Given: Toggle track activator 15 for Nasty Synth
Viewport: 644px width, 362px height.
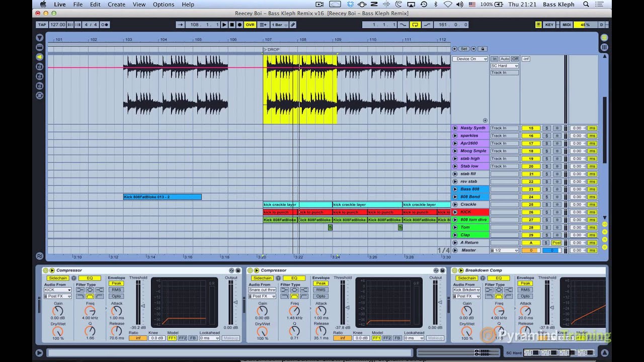Looking at the screenshot, I should pos(530,128).
